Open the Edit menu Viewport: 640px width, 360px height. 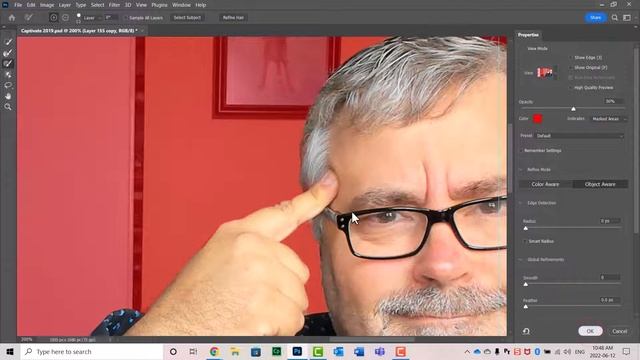coord(31,5)
